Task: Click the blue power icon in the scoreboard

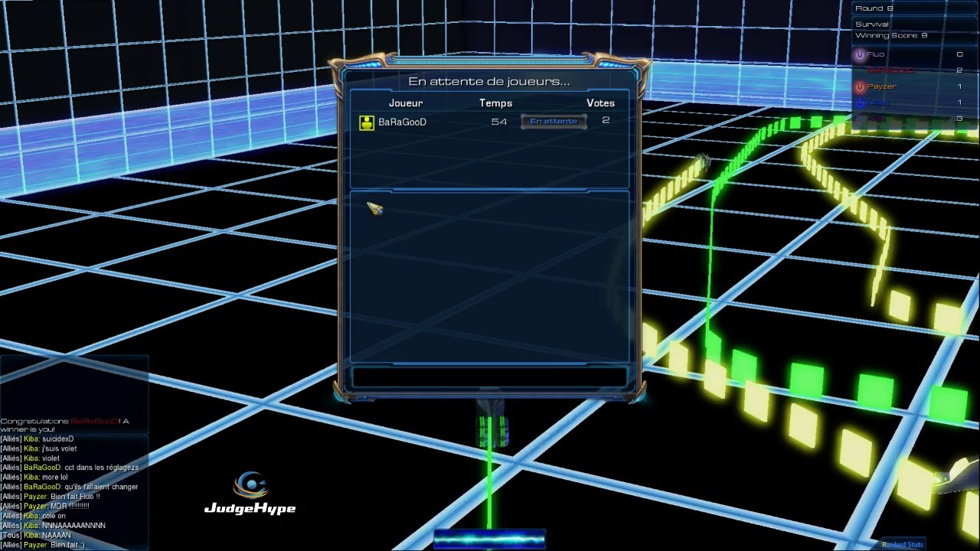Action: pos(859,103)
